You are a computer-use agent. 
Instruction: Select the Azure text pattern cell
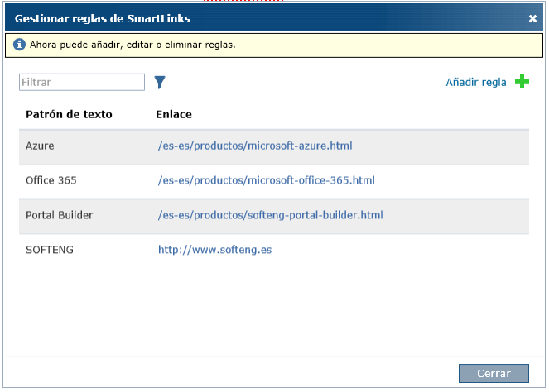pos(40,146)
